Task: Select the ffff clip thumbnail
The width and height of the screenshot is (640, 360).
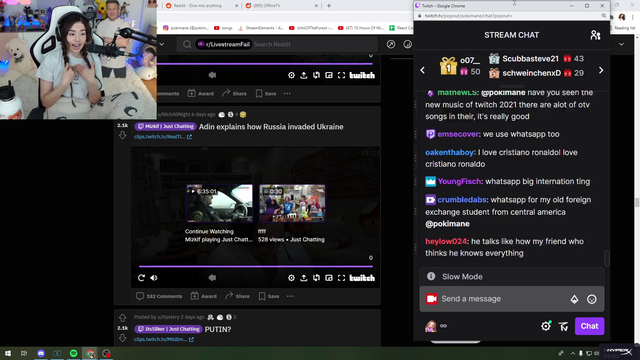Action: coord(292,203)
